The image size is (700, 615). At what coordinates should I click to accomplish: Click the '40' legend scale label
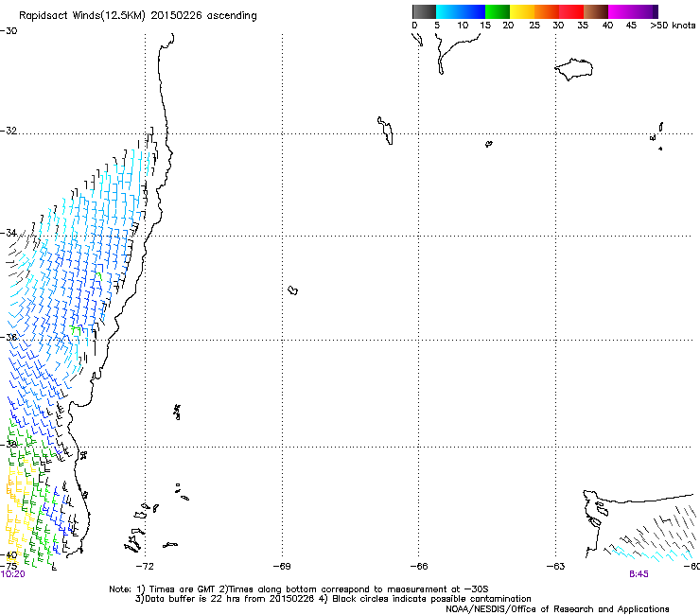coord(607,26)
